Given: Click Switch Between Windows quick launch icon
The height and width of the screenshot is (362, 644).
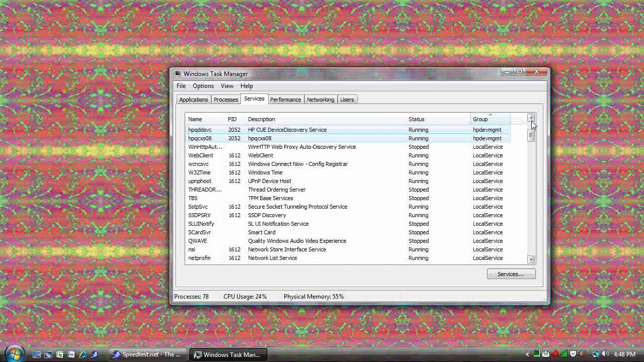Looking at the screenshot, I should 48,354.
